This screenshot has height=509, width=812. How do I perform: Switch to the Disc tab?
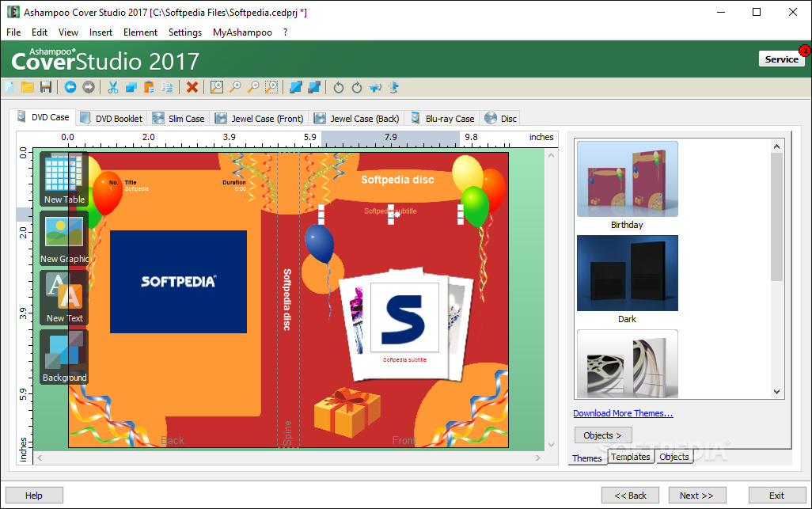501,119
